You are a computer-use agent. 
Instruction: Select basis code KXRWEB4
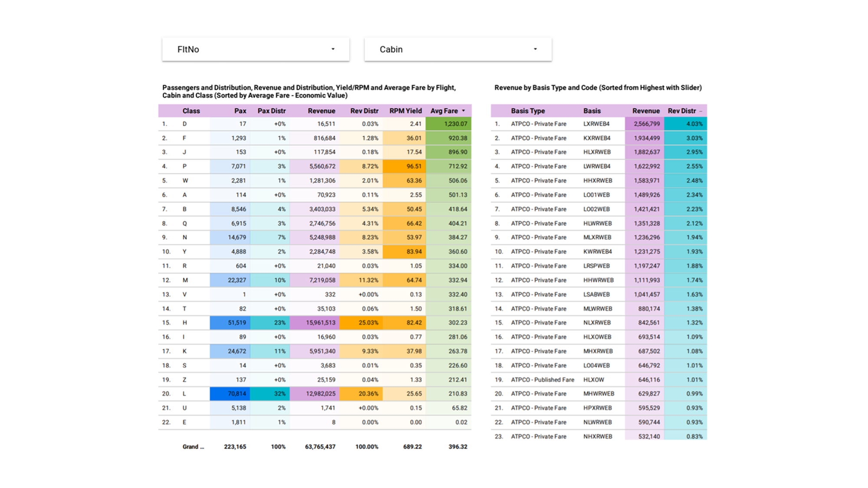(x=597, y=138)
